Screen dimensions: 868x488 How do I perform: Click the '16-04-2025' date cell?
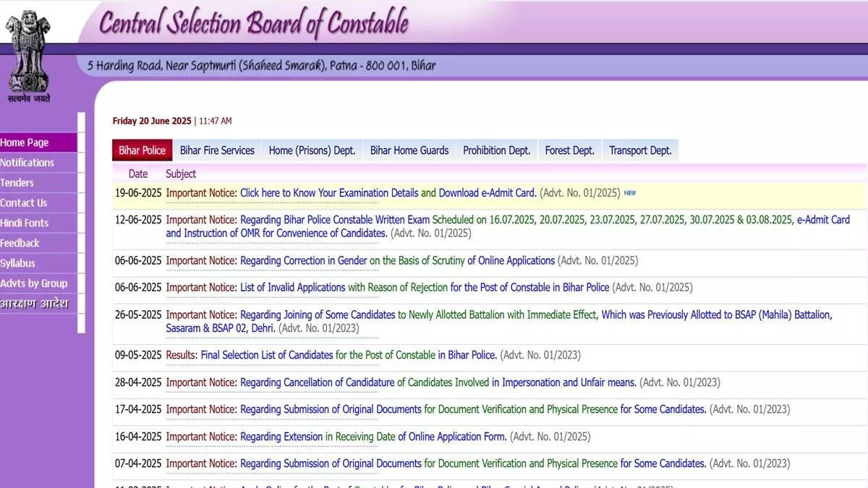(138, 437)
